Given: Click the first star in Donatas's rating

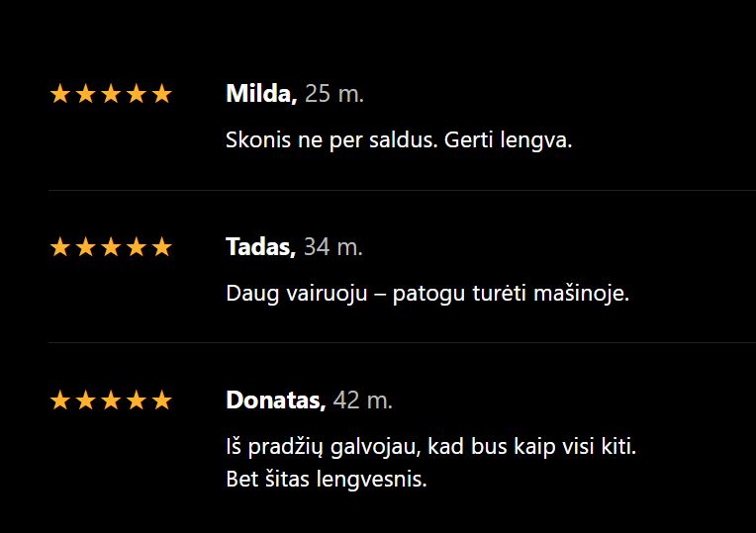Looking at the screenshot, I should (60, 400).
